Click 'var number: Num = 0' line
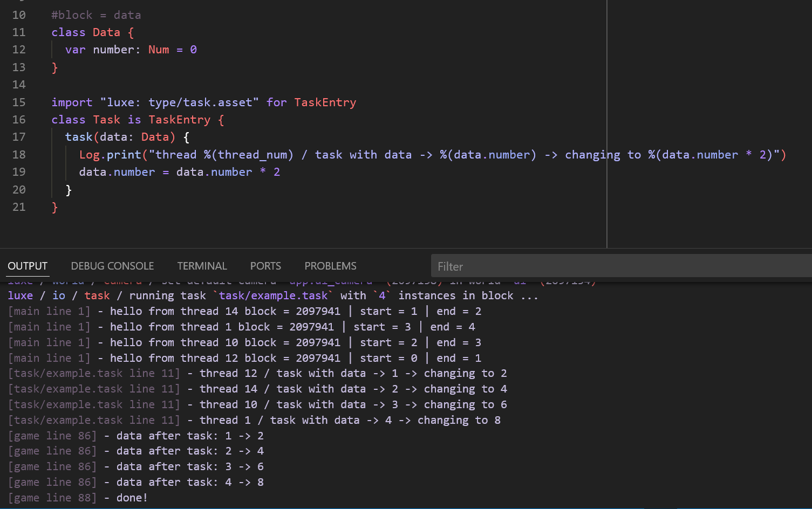 coord(131,50)
